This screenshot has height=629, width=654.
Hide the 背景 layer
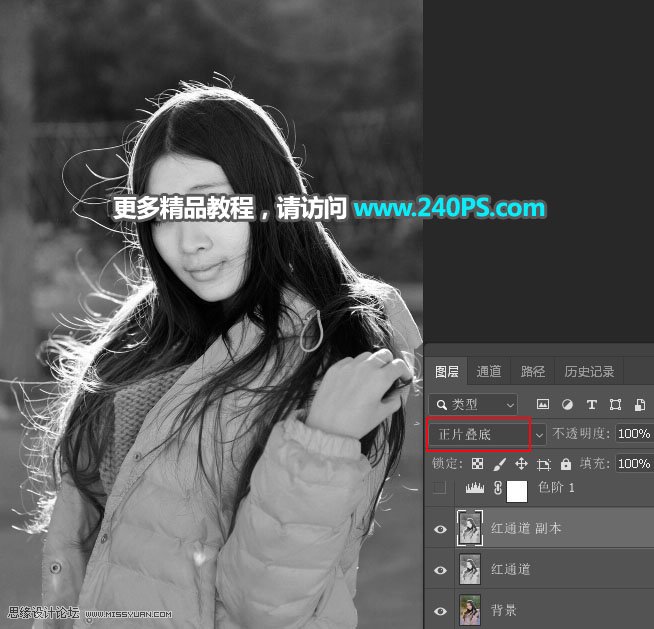point(440,611)
